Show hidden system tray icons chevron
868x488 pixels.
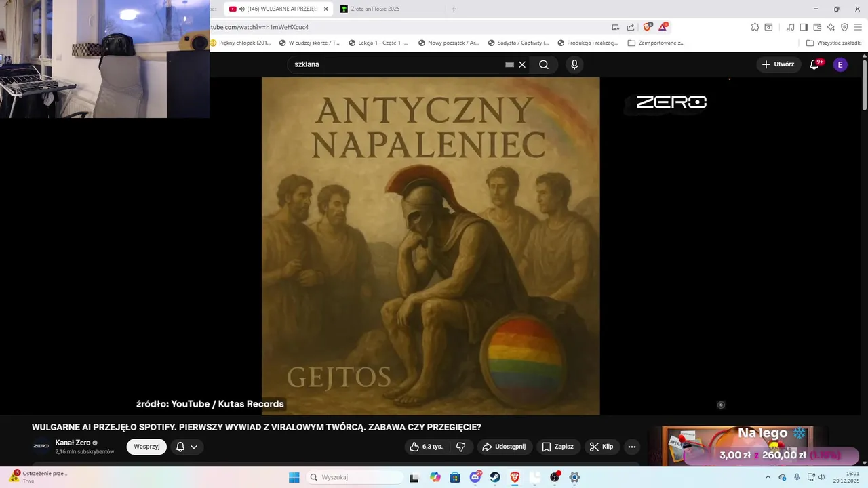point(768,477)
